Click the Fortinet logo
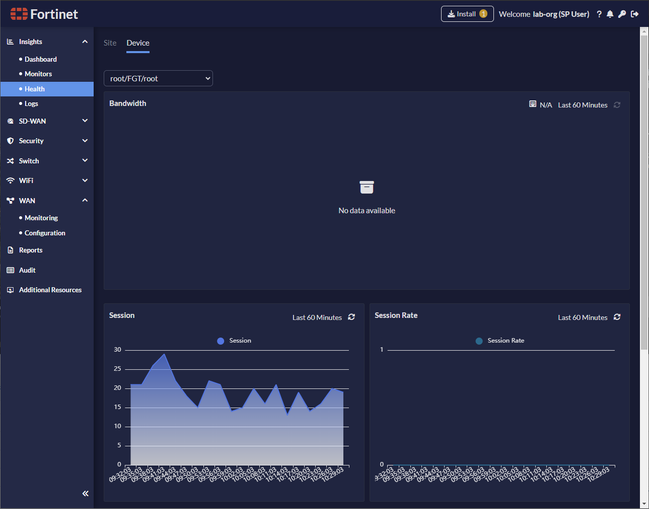This screenshot has height=509, width=649. coord(42,14)
